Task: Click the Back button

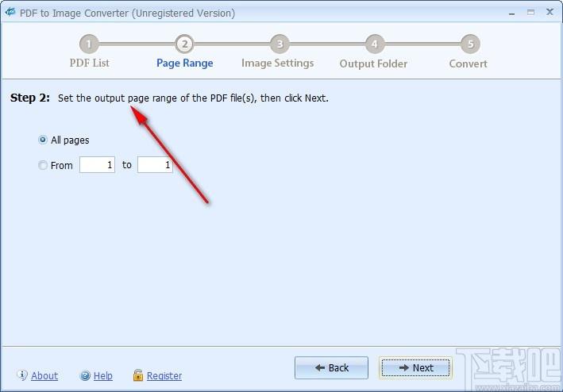Action: [x=331, y=367]
